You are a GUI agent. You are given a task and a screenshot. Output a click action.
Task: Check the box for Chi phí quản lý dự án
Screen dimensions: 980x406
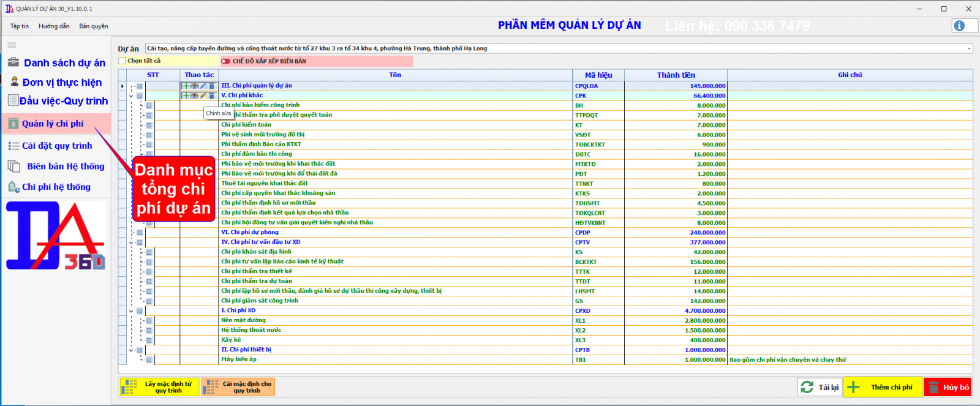click(140, 86)
